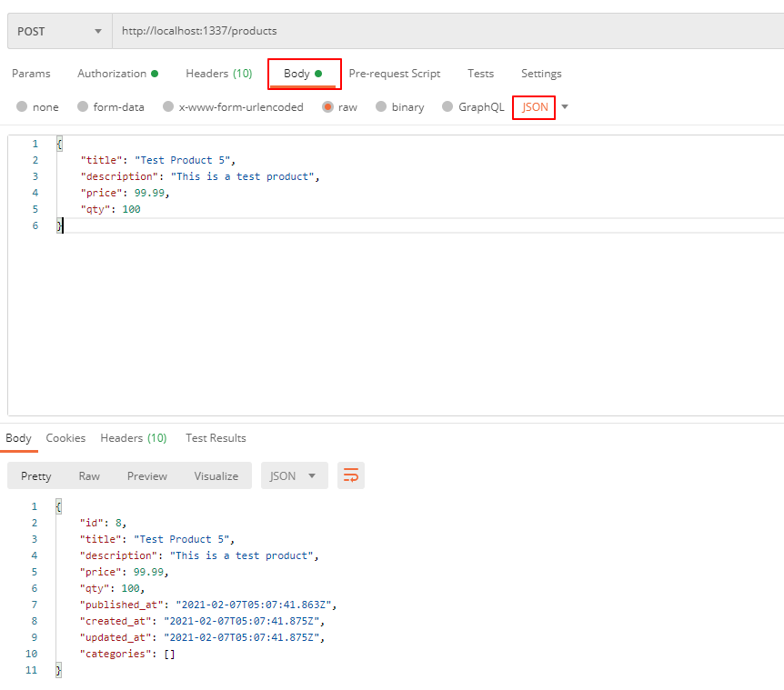Go to request Headers (10) tab
Screen dimensions: 784x690
pyautogui.click(x=218, y=74)
